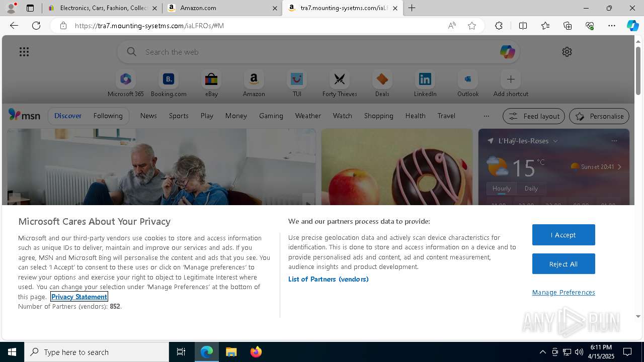Open page settings gear icon
The width and height of the screenshot is (644, 362).
pyautogui.click(x=567, y=52)
